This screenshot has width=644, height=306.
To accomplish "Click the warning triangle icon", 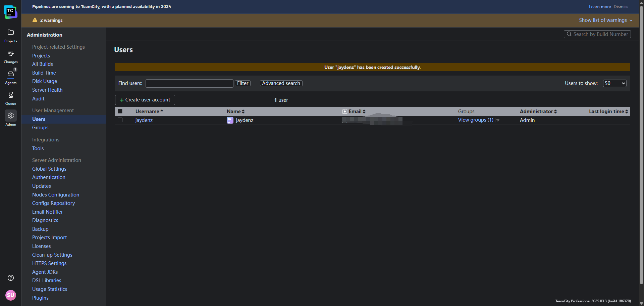I will [35, 20].
